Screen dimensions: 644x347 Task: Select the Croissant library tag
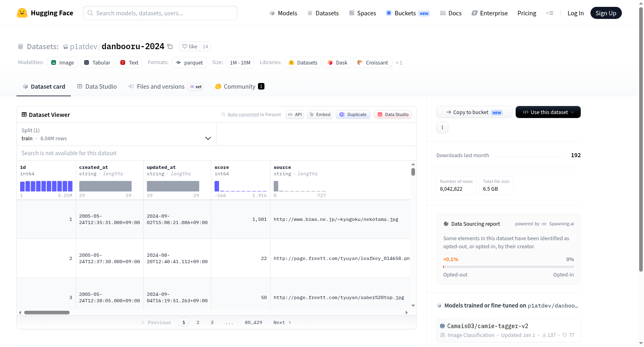point(373,62)
